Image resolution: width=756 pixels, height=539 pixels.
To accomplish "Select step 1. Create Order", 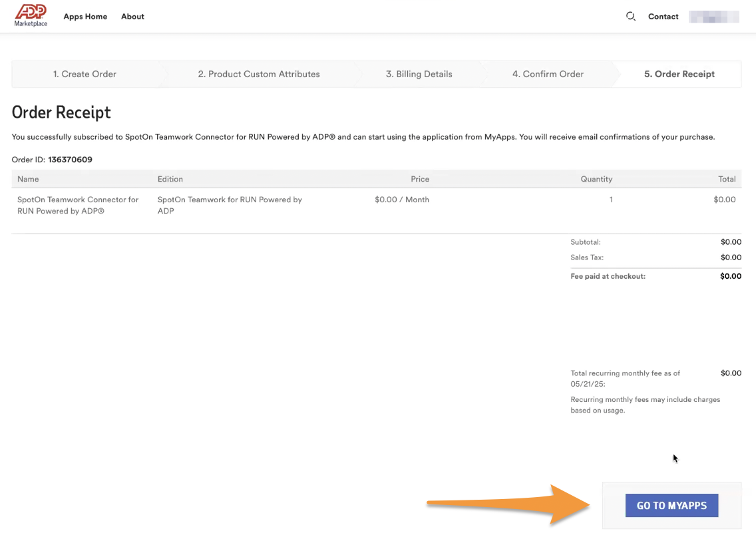I will click(x=85, y=74).
